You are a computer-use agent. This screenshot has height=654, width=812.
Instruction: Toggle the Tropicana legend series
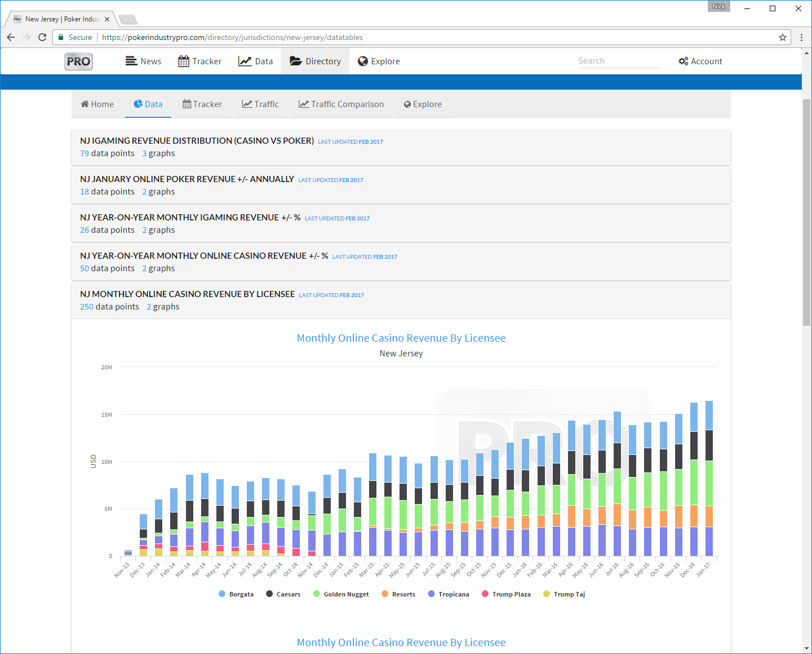pos(449,594)
